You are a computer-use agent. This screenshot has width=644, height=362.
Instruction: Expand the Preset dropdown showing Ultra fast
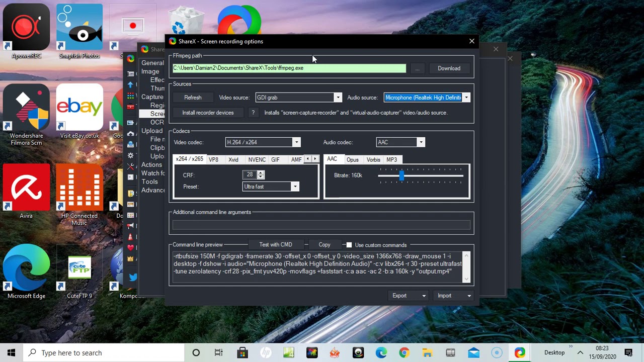[295, 187]
